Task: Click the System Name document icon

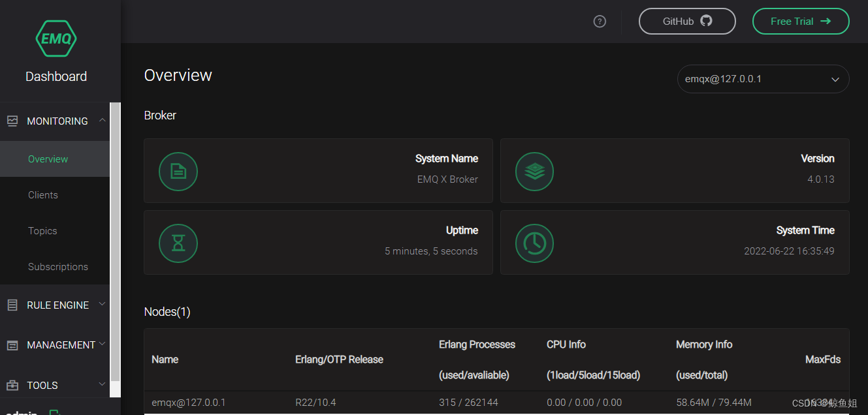Action: pos(178,172)
